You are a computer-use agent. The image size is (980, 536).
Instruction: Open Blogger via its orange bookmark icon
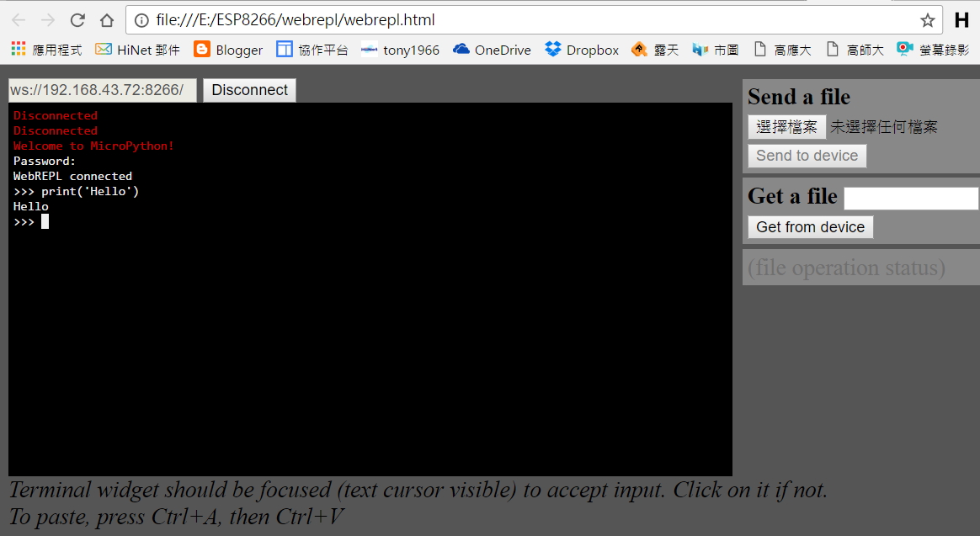(x=200, y=50)
